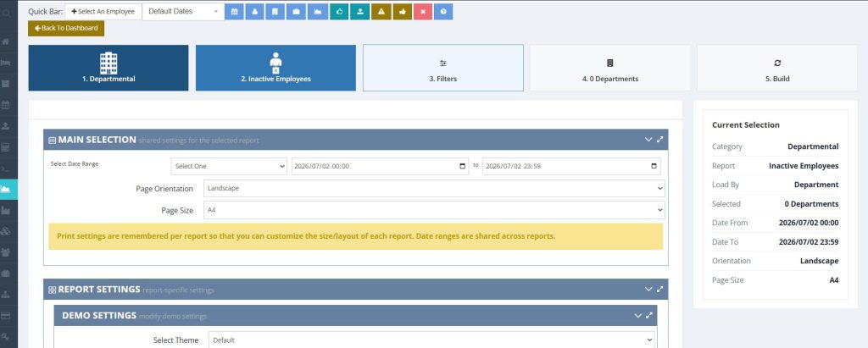Go to step 5 Build
This screenshot has height=348, width=868.
click(777, 68)
